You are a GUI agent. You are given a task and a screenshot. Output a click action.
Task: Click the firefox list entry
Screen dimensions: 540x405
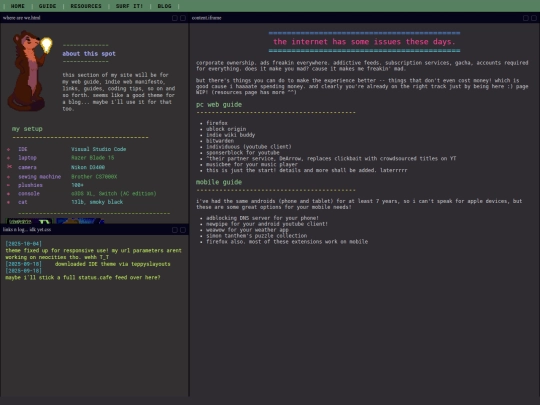coord(217,123)
